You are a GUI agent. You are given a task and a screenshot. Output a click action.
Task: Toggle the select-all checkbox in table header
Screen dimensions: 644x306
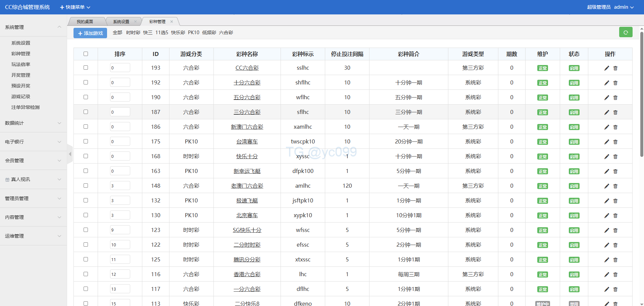86,54
